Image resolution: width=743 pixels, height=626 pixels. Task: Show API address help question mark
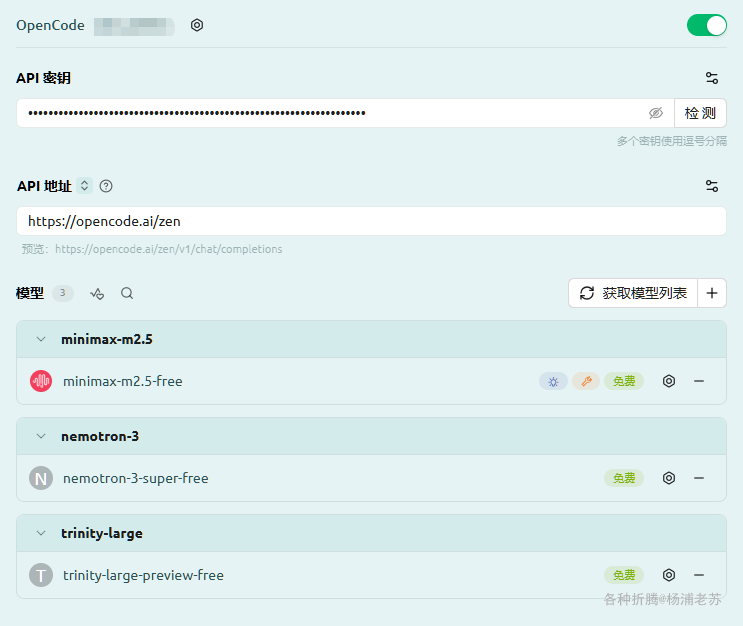pyautogui.click(x=106, y=186)
